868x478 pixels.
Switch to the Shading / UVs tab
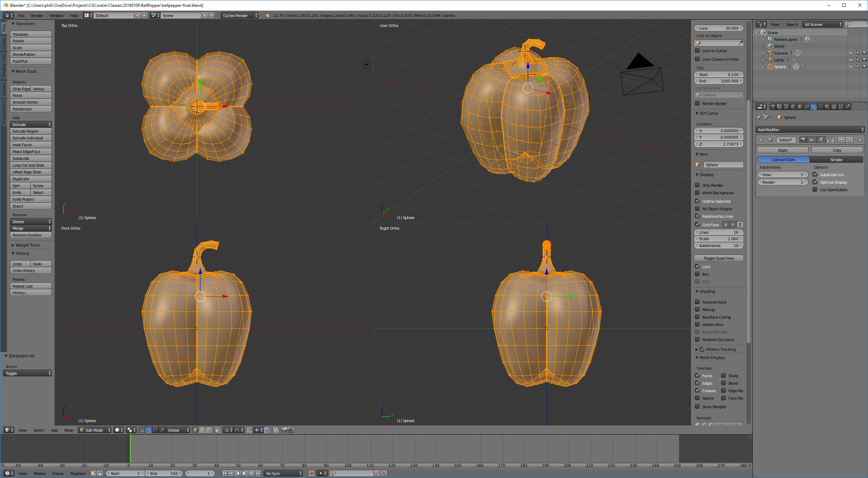4,66
